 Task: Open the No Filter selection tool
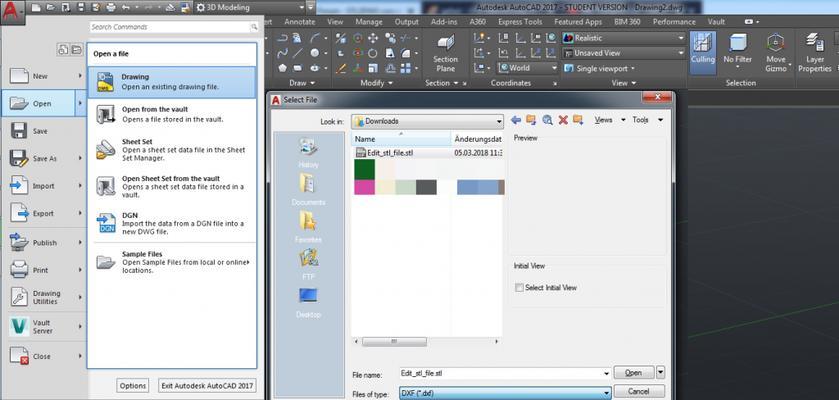(737, 49)
